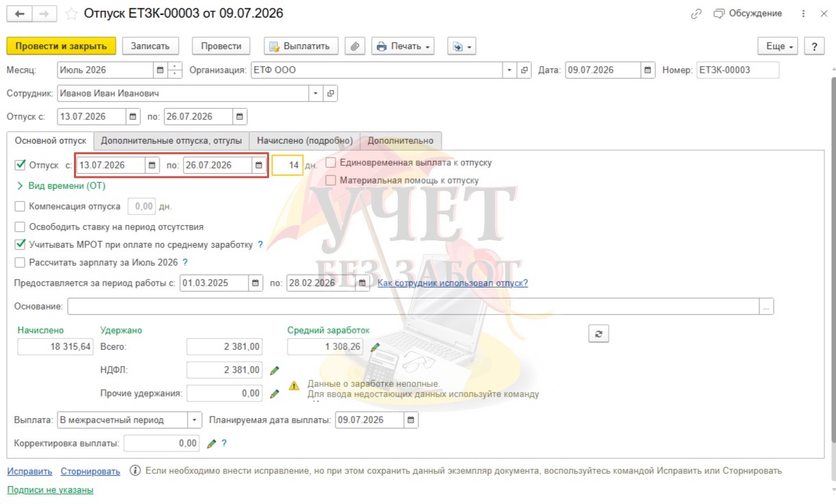This screenshot has height=504, width=836.
Task: Click the Записать button
Action: click(x=150, y=46)
